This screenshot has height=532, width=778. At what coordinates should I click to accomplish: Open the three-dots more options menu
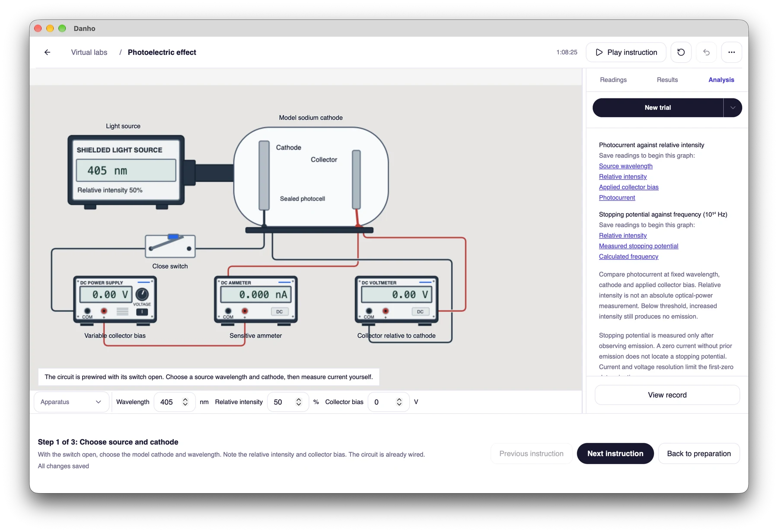[x=731, y=52]
